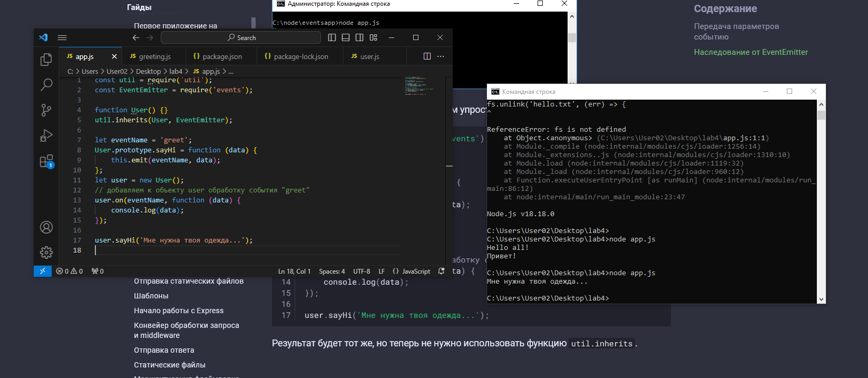Open the 'Наследование от EventEmitter' link
868x378 pixels.
tap(750, 52)
